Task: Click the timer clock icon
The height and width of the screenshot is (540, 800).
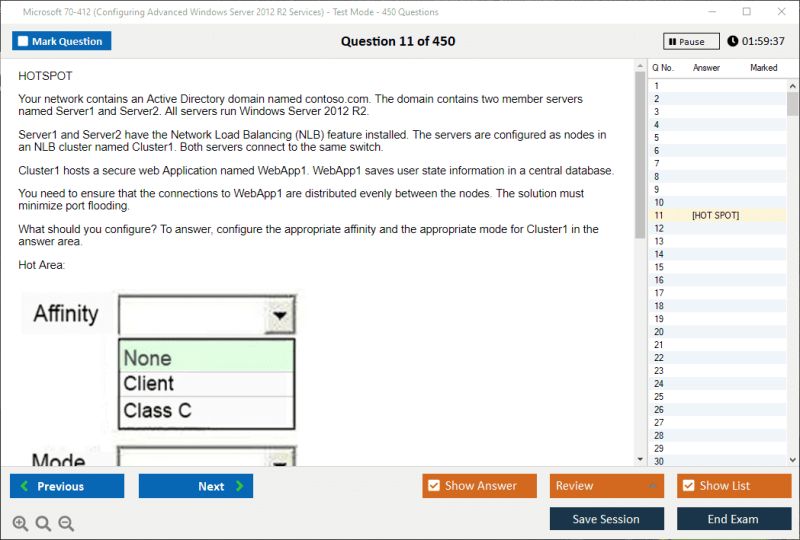Action: click(733, 41)
